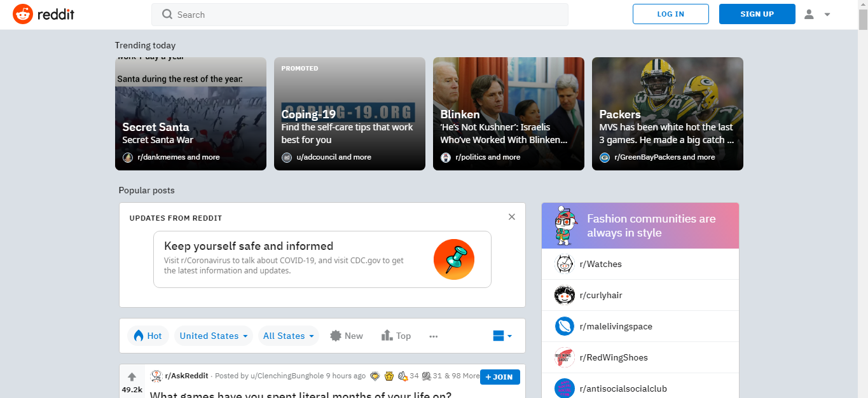
Task: Open the r/AskReddit subreddit link
Action: tap(186, 376)
